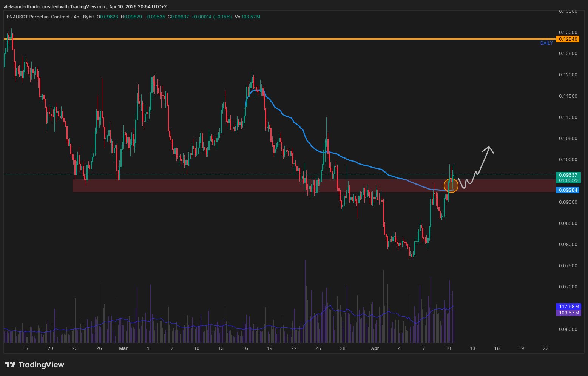Select the orange horizontal daily resistance line

[x=264, y=39]
